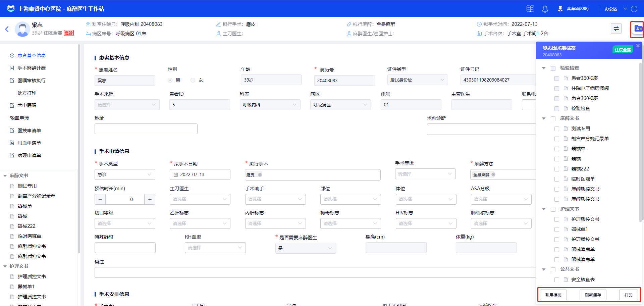Viewport: 644px width, 306px height.
Task: Click the 手术麻醉计费 sidebar icon
Action: click(12, 68)
